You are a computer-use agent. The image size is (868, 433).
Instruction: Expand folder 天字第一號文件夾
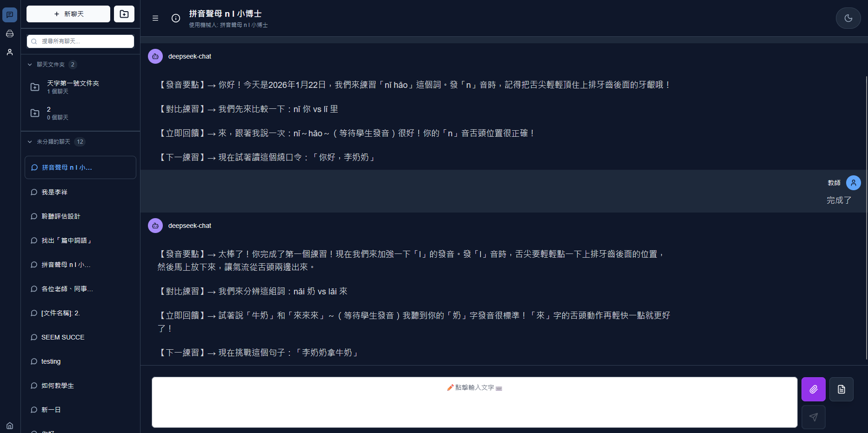(74, 87)
